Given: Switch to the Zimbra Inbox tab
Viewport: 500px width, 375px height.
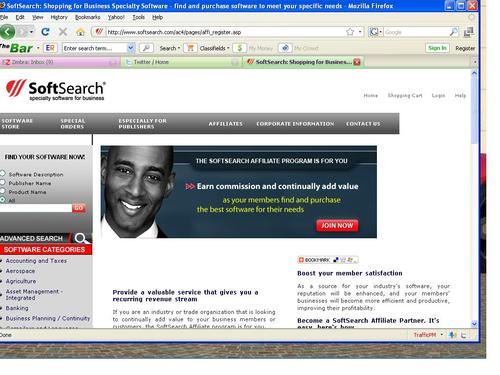Looking at the screenshot, I should [x=59, y=62].
